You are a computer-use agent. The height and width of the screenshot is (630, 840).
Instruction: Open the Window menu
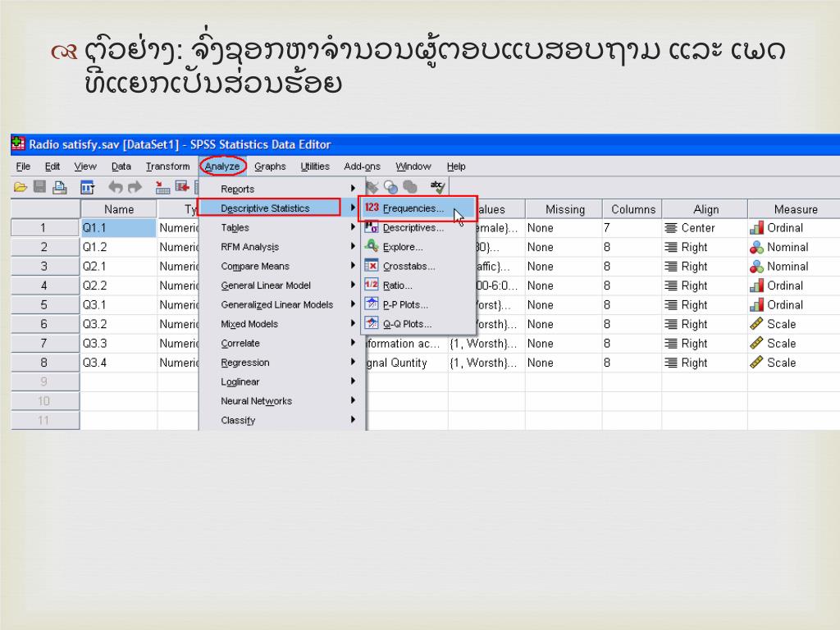(413, 167)
